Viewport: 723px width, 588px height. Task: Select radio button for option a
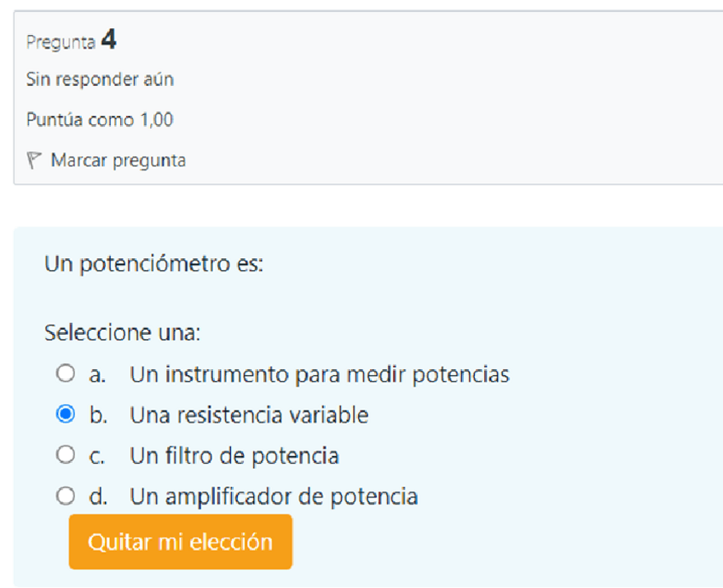click(x=65, y=373)
